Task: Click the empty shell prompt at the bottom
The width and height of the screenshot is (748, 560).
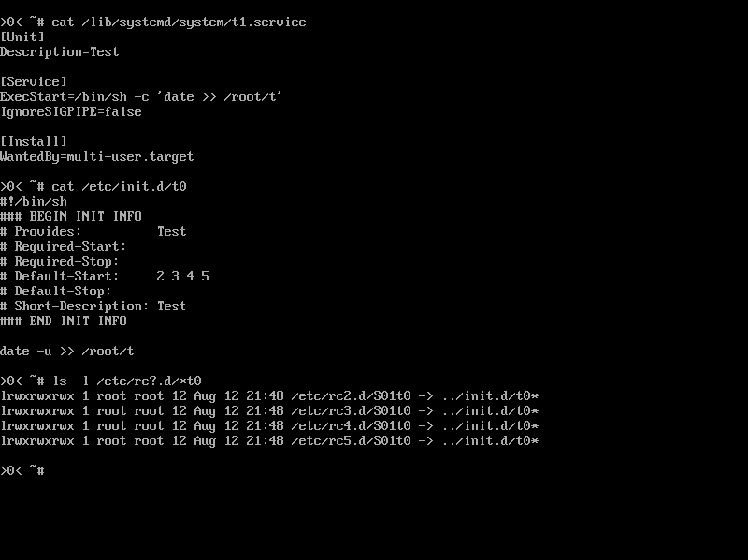Action: [22, 471]
